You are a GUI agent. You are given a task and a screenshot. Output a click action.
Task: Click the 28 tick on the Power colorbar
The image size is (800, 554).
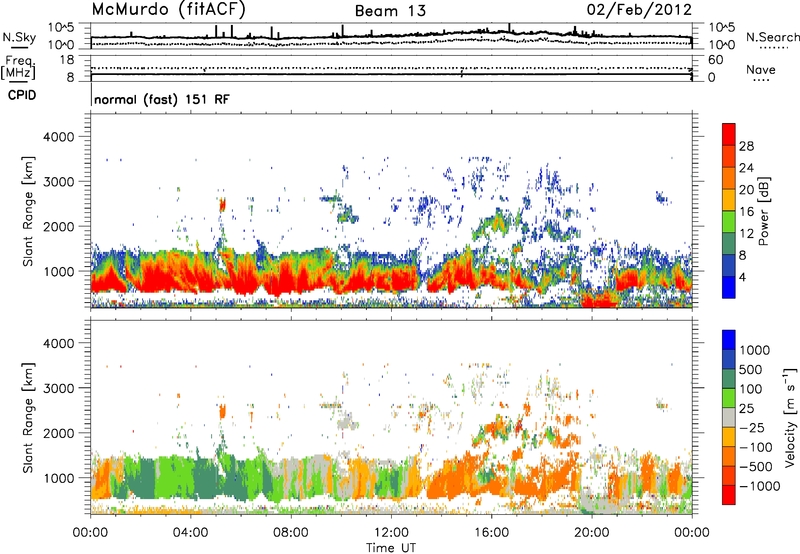pos(746,146)
